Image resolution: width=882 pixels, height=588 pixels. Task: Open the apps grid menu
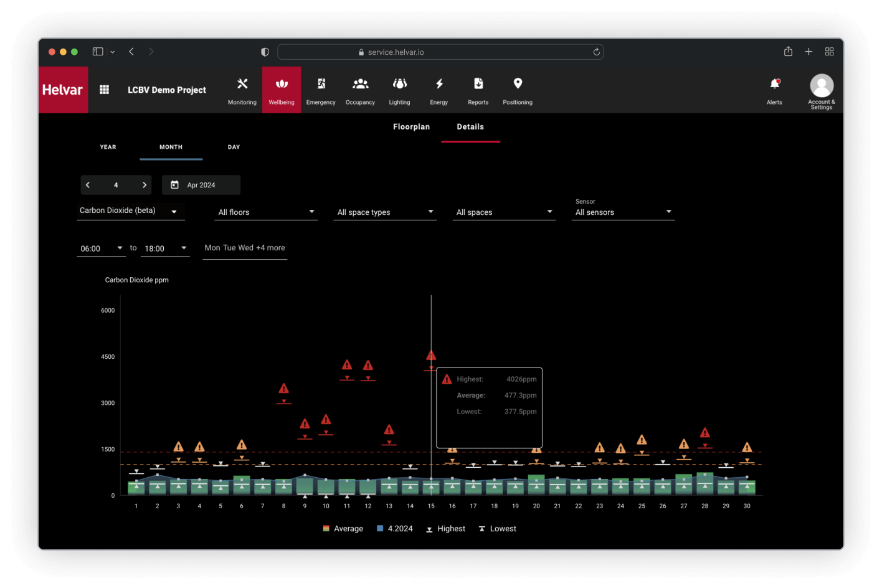105,90
